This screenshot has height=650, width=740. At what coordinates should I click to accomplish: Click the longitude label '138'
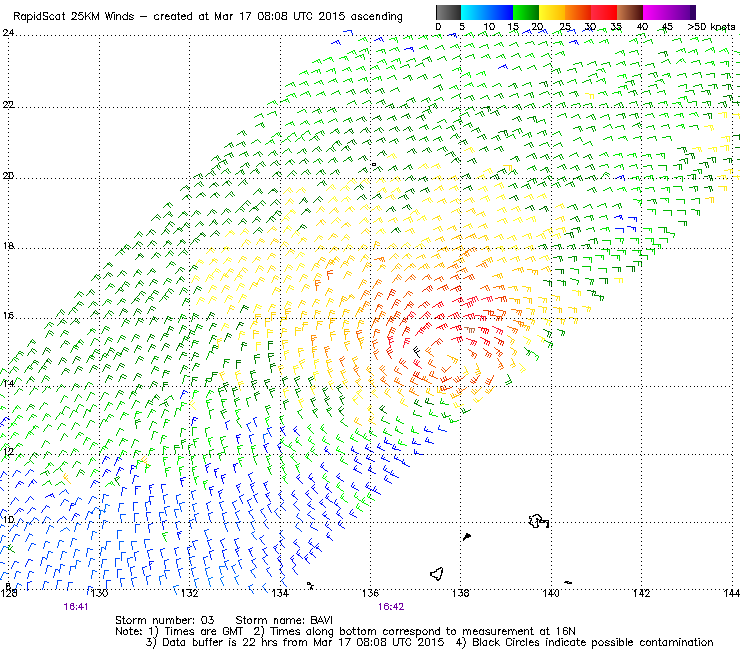(x=461, y=593)
